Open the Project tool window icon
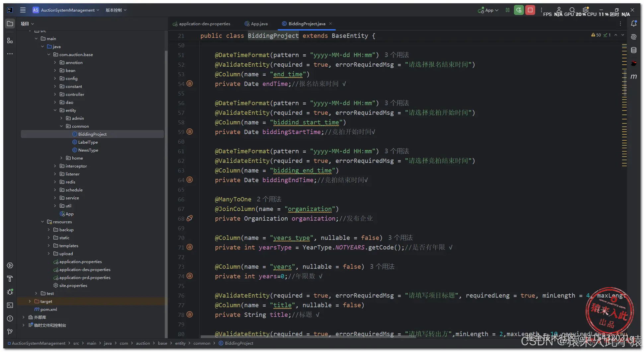 (10, 24)
